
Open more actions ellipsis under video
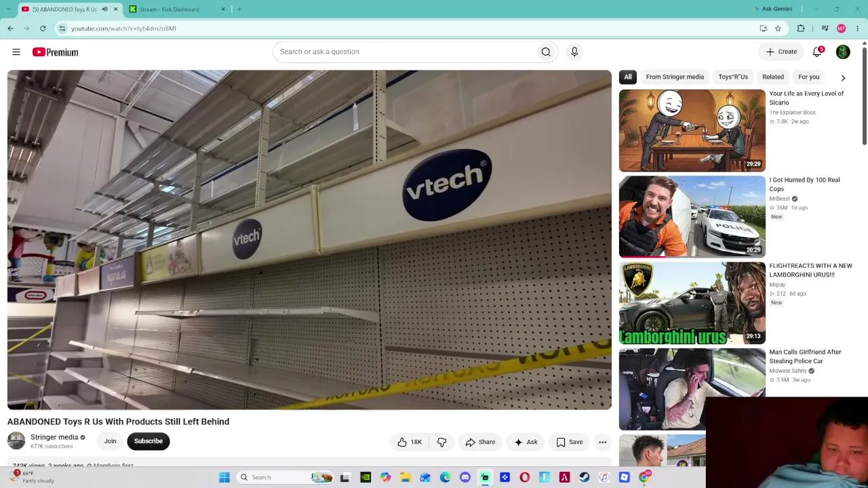coord(602,442)
